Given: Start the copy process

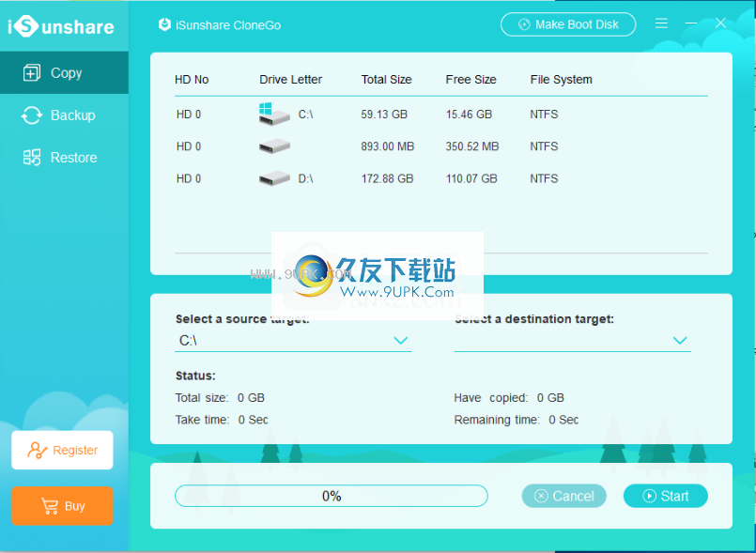Looking at the screenshot, I should tap(665, 496).
